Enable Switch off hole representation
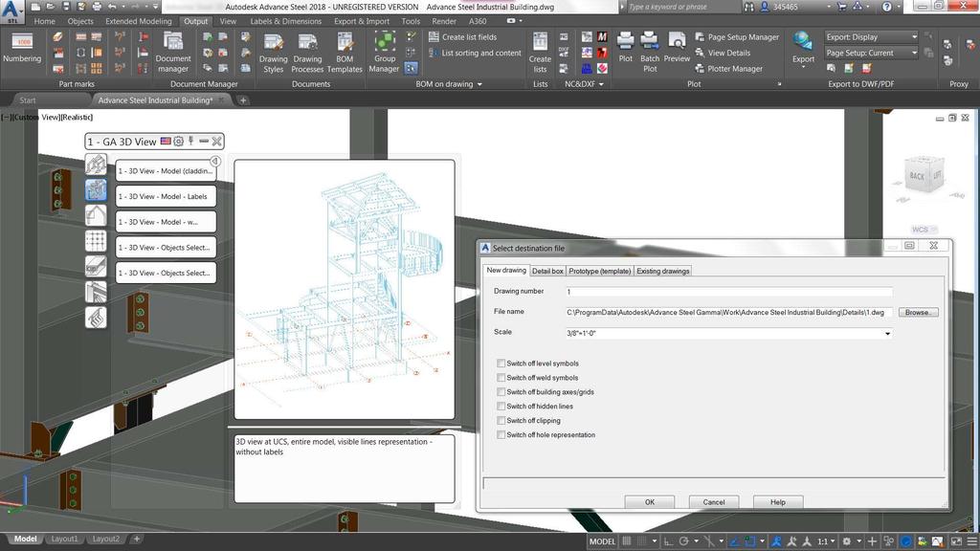 pos(501,435)
